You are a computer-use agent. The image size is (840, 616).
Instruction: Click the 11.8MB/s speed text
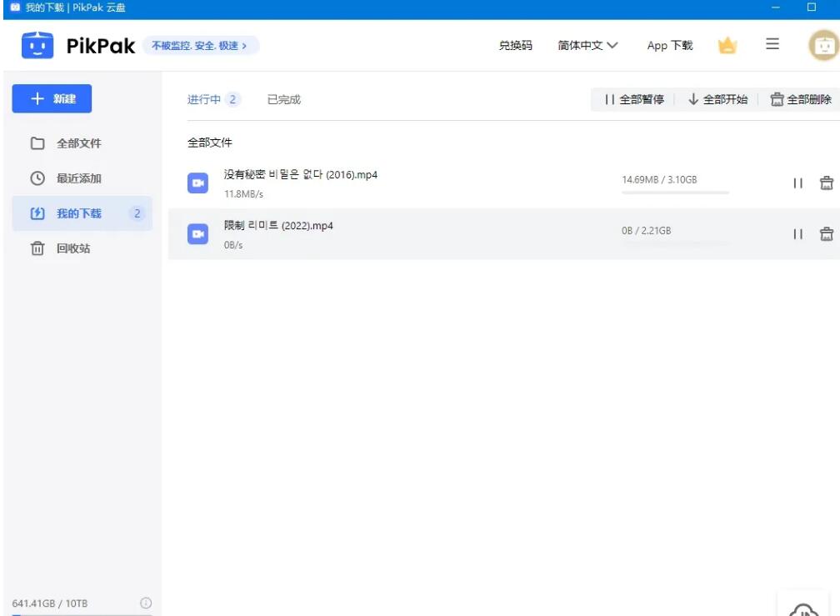tap(243, 194)
